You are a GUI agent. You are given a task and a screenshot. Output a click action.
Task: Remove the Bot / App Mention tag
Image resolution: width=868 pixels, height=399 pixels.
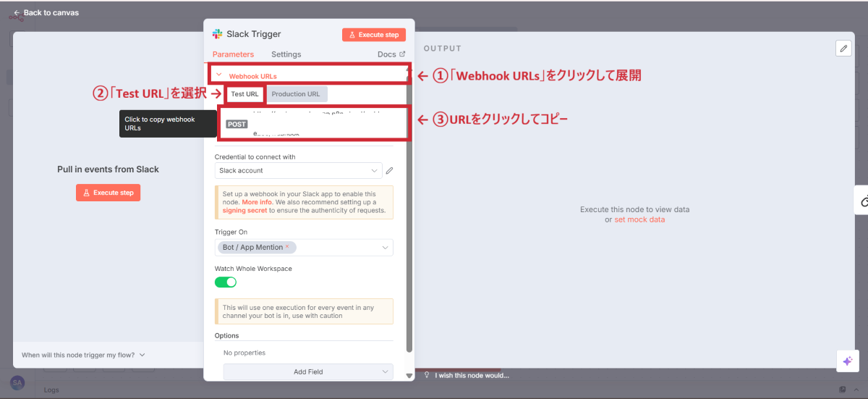tap(287, 247)
